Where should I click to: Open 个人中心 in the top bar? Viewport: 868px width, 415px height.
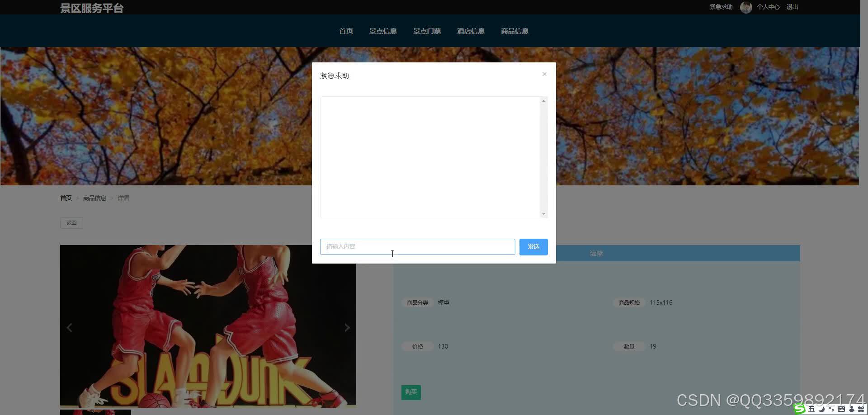[768, 7]
